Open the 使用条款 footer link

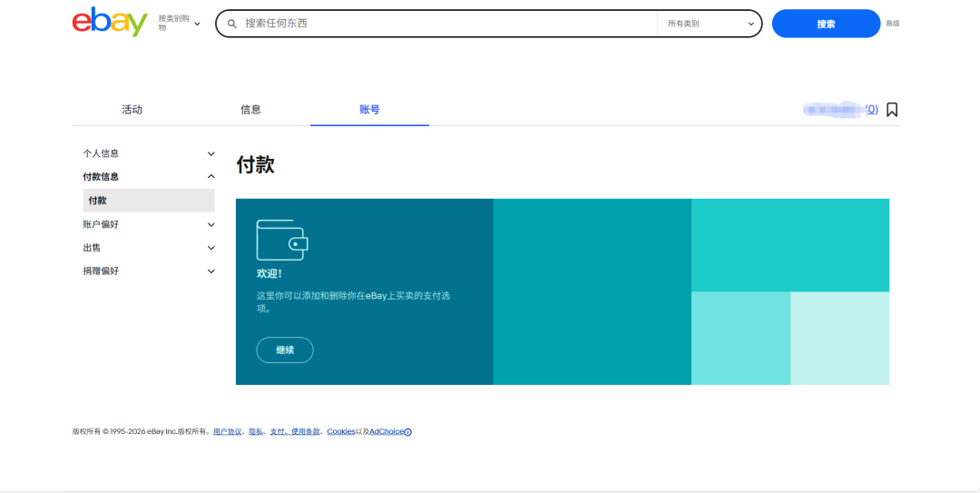pyautogui.click(x=306, y=431)
